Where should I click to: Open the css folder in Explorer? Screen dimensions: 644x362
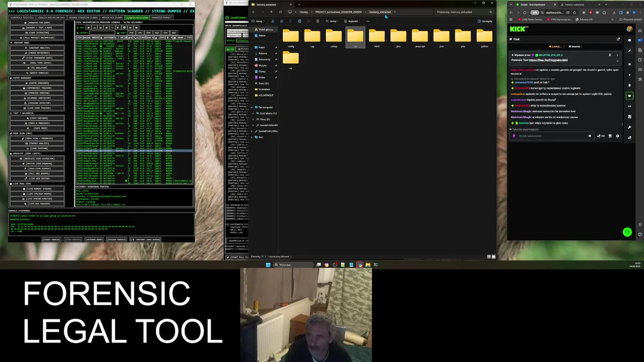pyautogui.click(x=355, y=38)
